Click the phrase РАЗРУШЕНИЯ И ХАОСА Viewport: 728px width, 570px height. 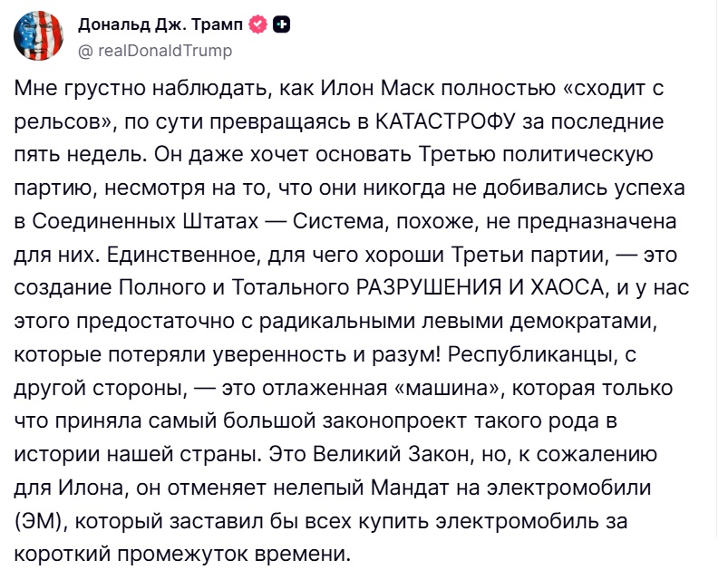point(482,288)
